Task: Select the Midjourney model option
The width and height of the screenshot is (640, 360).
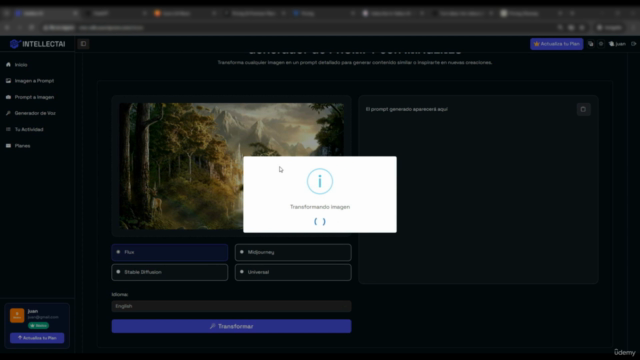Action: (293, 252)
